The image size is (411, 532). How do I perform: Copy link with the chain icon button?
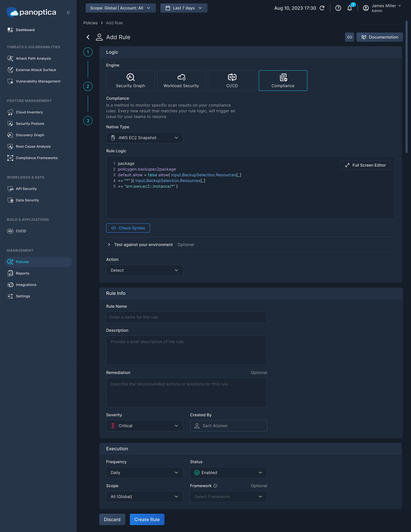(x=349, y=37)
